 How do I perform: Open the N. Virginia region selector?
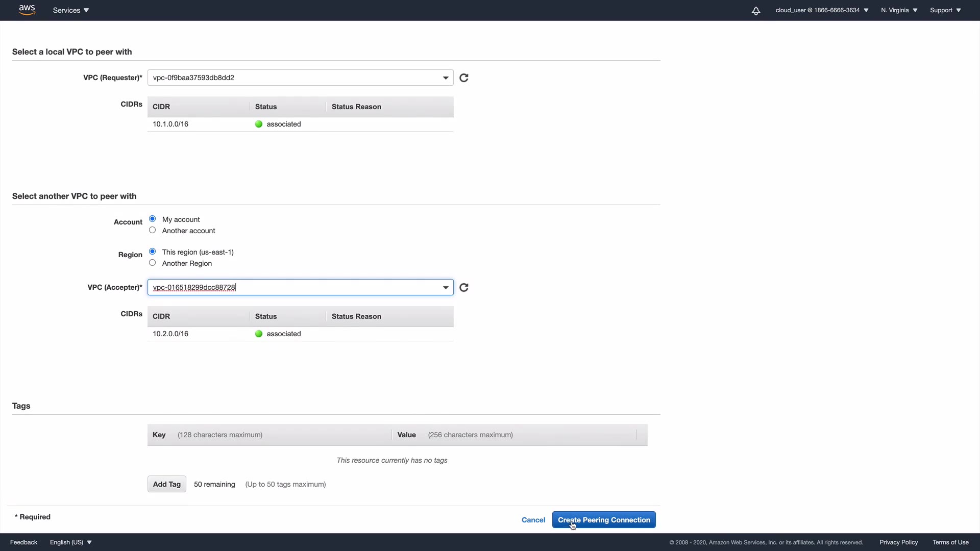pyautogui.click(x=899, y=10)
